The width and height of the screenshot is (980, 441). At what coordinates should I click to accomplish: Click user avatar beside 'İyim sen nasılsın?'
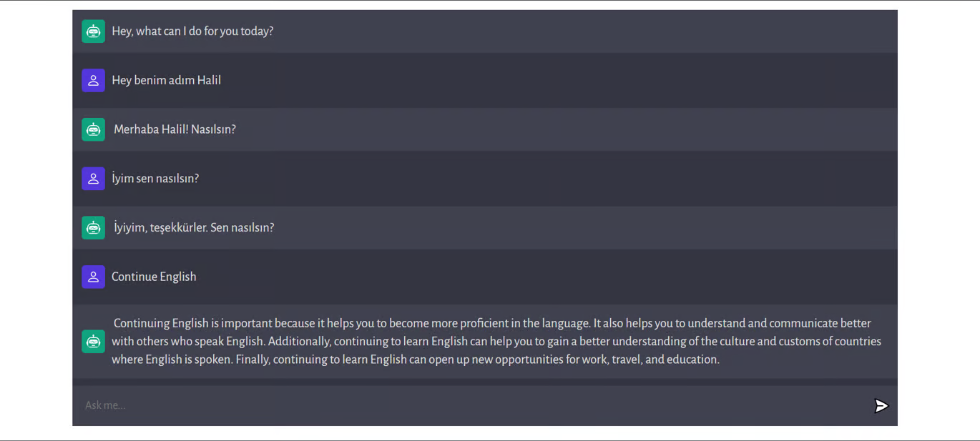(x=93, y=179)
